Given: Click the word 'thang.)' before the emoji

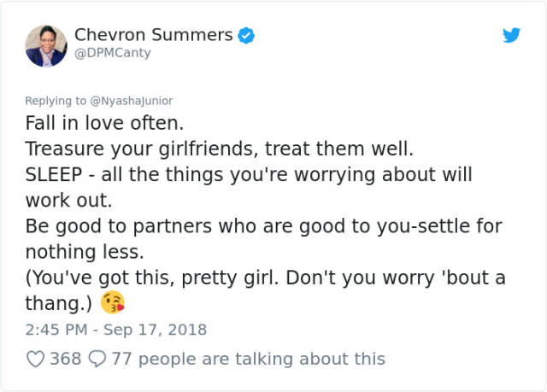Looking at the screenshot, I should [59, 303].
